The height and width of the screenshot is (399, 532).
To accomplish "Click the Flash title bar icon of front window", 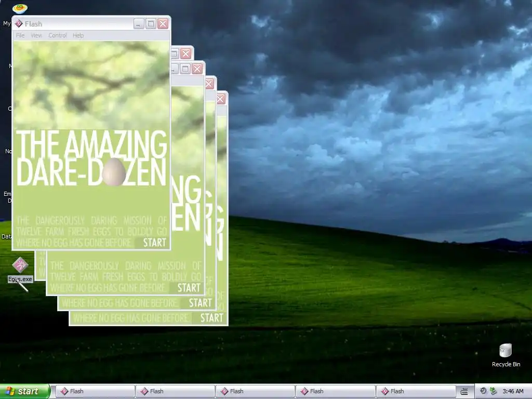I will tap(19, 23).
